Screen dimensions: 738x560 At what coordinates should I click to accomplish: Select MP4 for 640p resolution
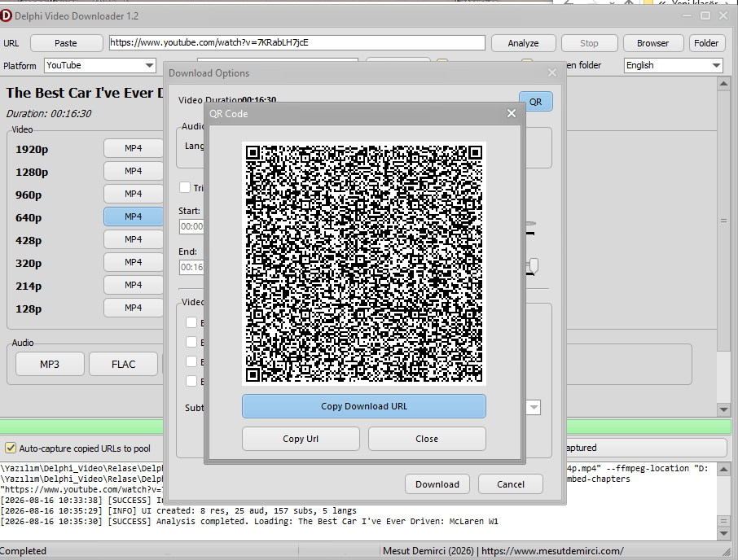(x=134, y=217)
